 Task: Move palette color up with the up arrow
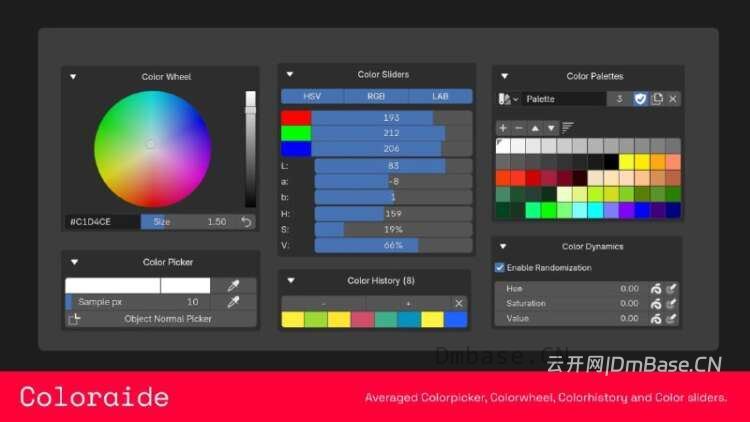[535, 128]
